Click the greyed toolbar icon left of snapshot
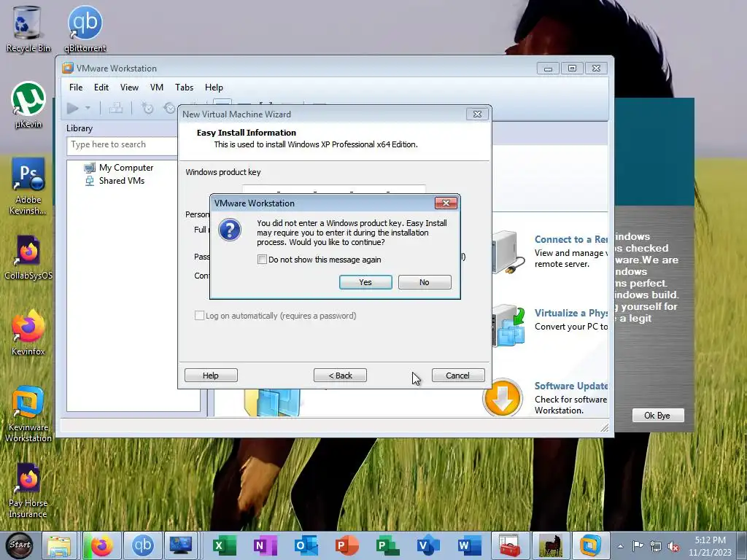The height and width of the screenshot is (560, 747). [x=116, y=109]
